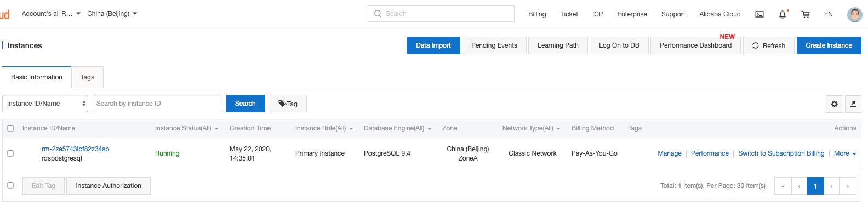
Task: Refresh the instance list
Action: click(x=768, y=45)
